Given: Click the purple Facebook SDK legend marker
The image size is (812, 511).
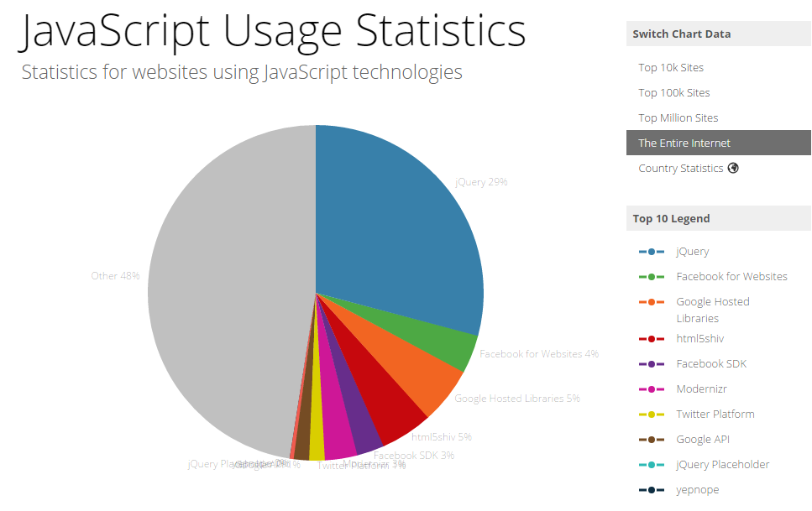Looking at the screenshot, I should tap(651, 364).
